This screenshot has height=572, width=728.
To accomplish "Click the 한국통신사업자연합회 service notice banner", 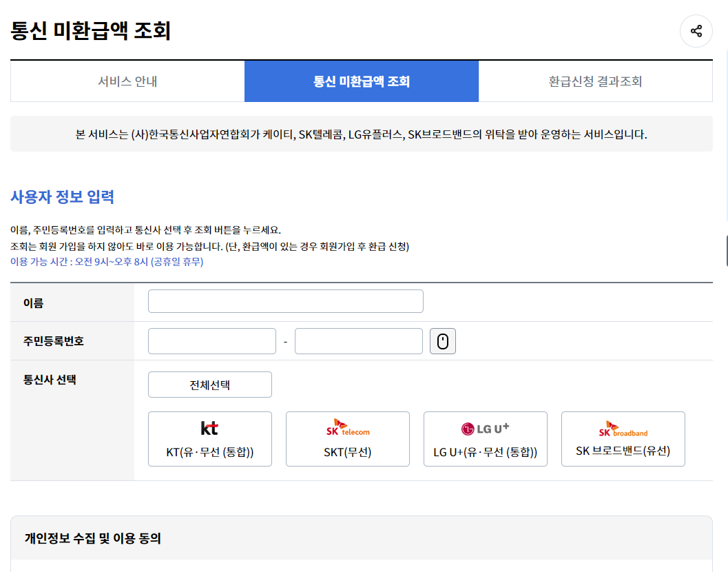I will point(361,134).
